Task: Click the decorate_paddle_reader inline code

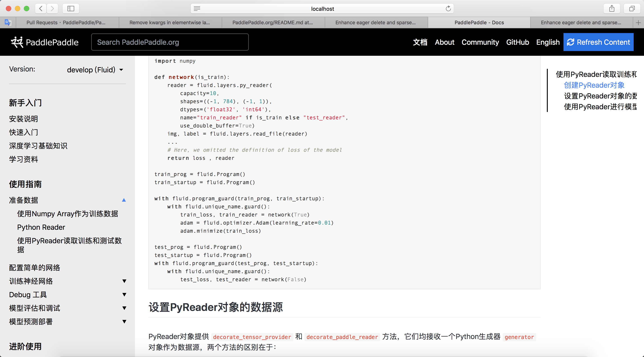Action: click(342, 337)
